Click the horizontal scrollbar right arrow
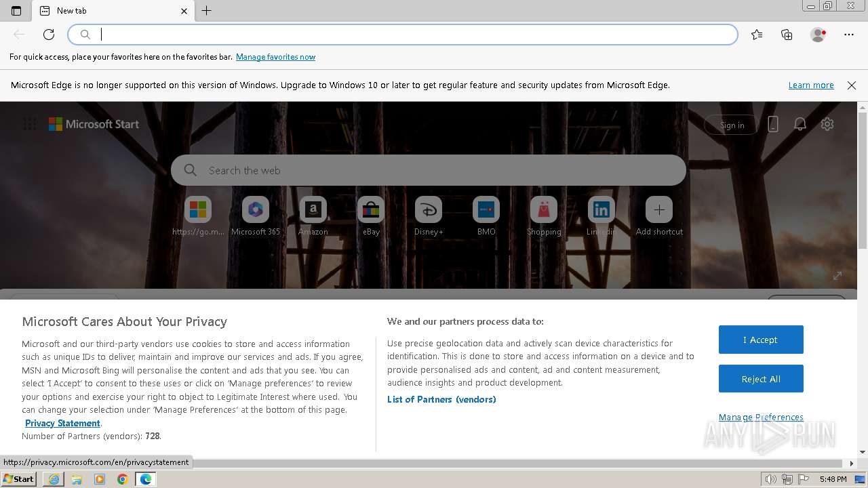Image resolution: width=868 pixels, height=488 pixels. 852,464
